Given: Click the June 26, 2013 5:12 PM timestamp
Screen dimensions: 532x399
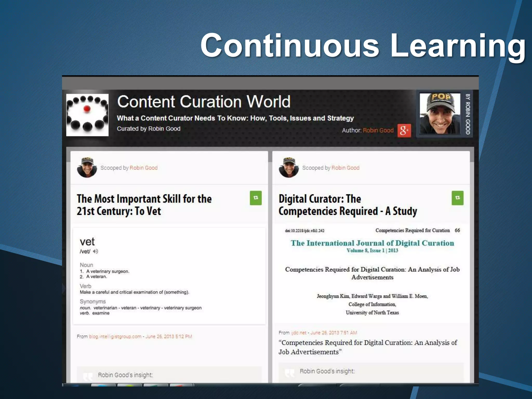Looking at the screenshot, I should coord(169,337).
